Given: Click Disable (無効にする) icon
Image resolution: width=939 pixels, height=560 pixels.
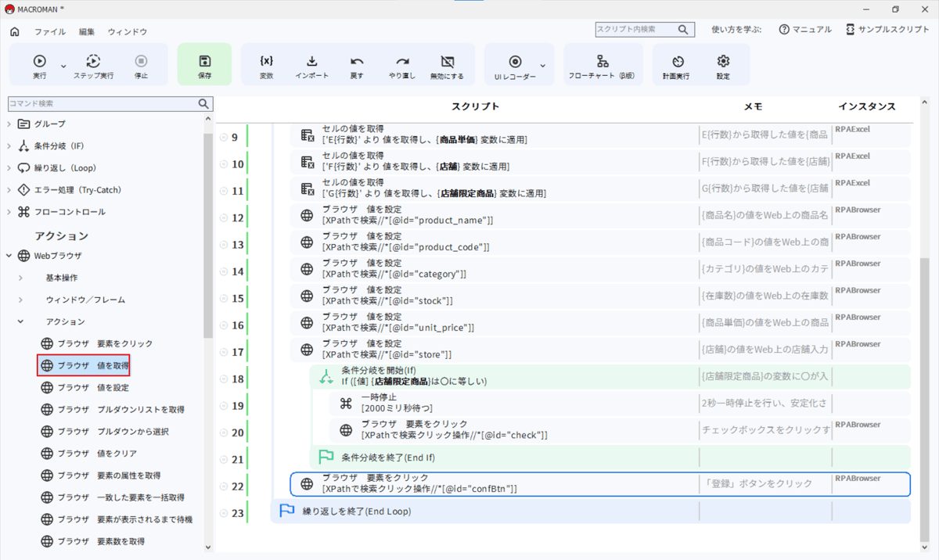Looking at the screenshot, I should pyautogui.click(x=447, y=61).
